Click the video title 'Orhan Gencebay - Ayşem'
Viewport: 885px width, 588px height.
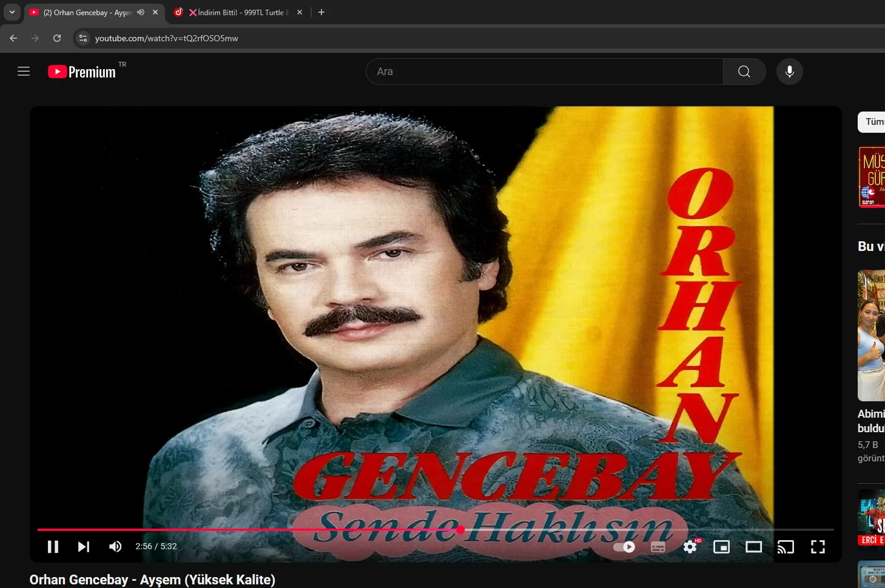click(x=152, y=580)
